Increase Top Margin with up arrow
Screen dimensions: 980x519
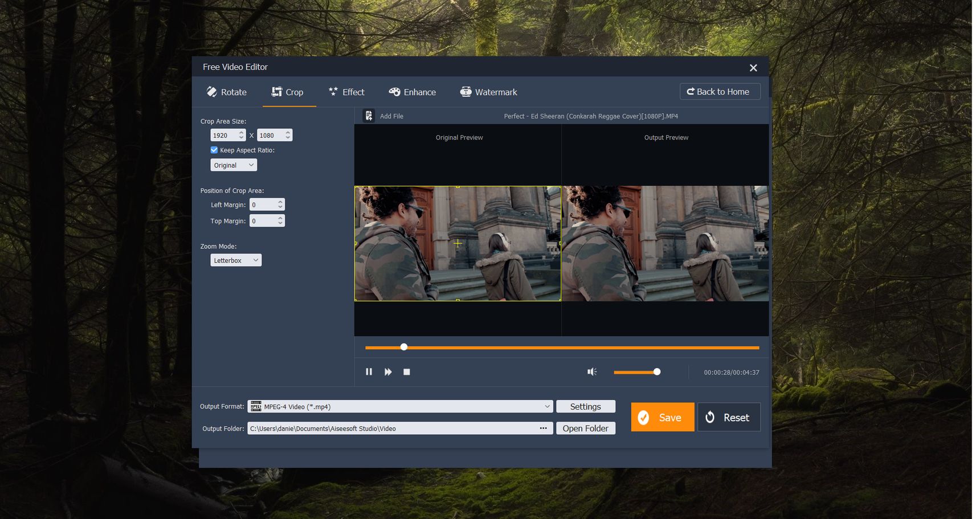click(x=280, y=218)
